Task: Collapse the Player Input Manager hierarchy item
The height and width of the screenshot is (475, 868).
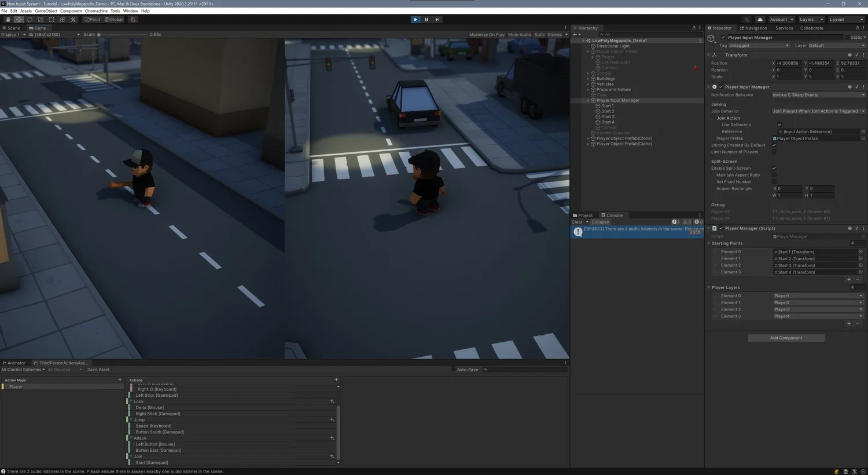Action: pyautogui.click(x=588, y=100)
